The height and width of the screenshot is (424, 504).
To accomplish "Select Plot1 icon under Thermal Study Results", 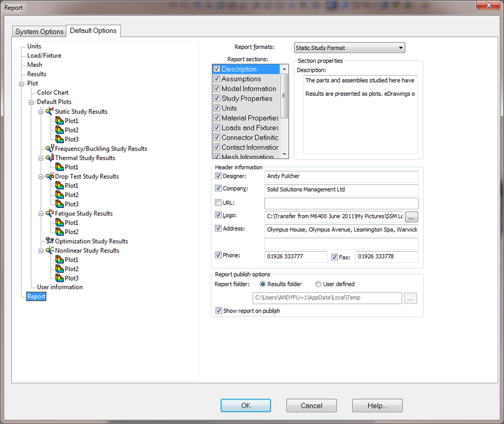I will 59,167.
